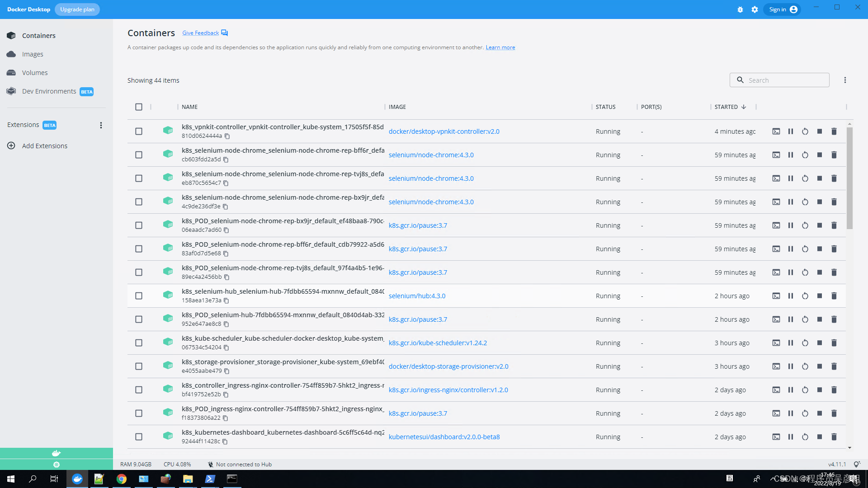This screenshot has height=488, width=868.
Task: Select checkbox for k8s_selenium-hub container
Action: [x=139, y=296]
